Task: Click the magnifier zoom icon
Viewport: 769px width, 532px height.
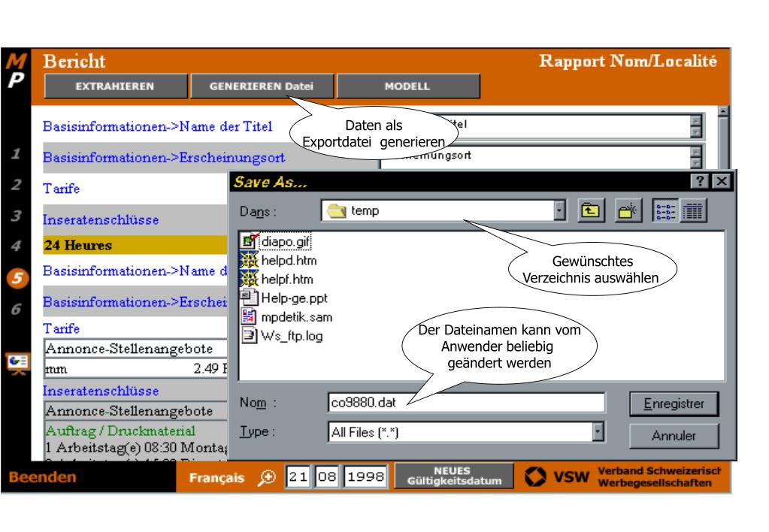Action: point(267,477)
